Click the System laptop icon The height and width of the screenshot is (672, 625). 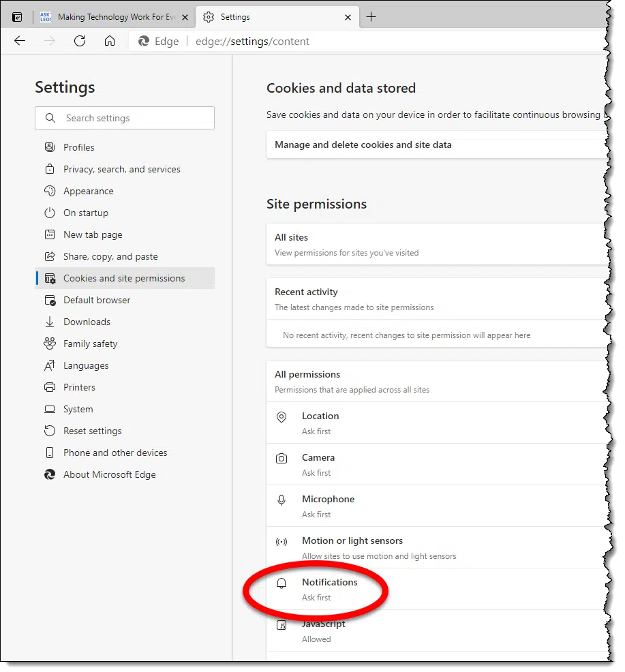tap(50, 409)
